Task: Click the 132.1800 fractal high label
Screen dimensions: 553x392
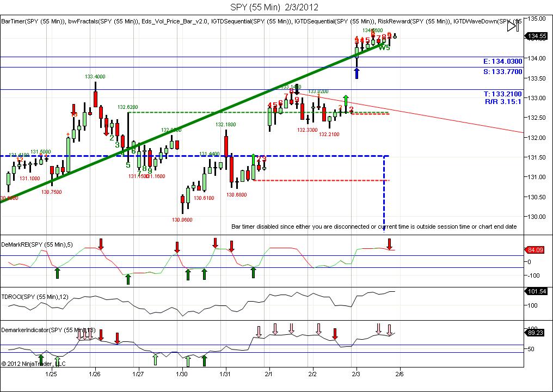Action: coord(226,125)
